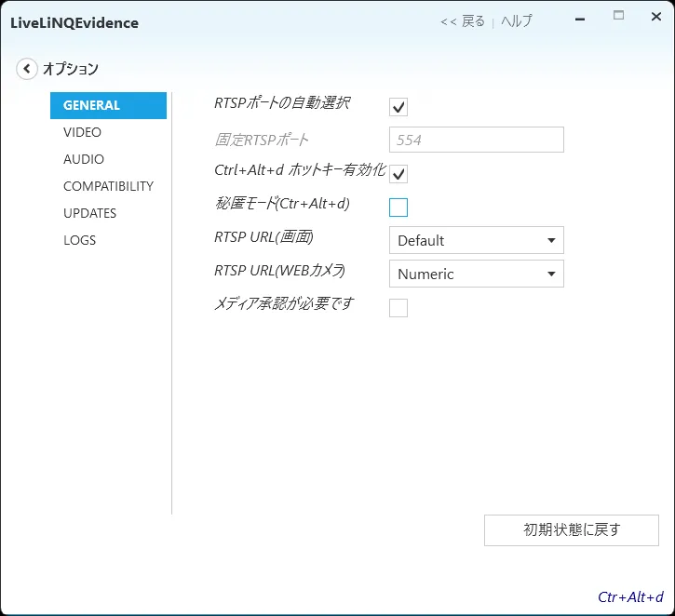Click the RTSP URL(WEBカメラ) label
Viewport: 675px width, 616px height.
280,271
